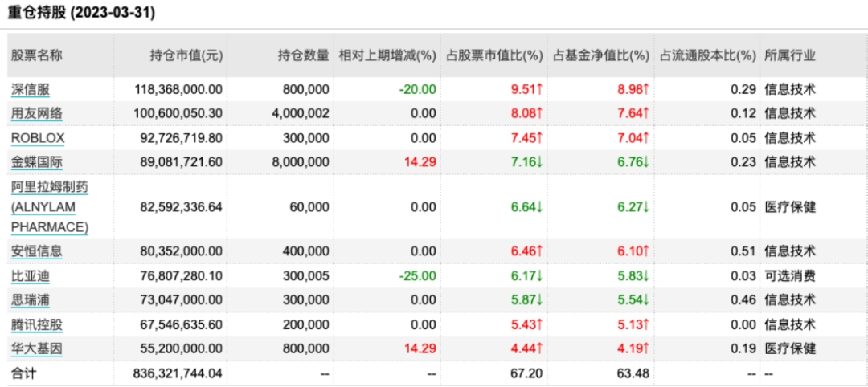Viewport: 868px width, 387px height.
Task: Click the 占基金净值比(%) column header
Action: (x=600, y=55)
